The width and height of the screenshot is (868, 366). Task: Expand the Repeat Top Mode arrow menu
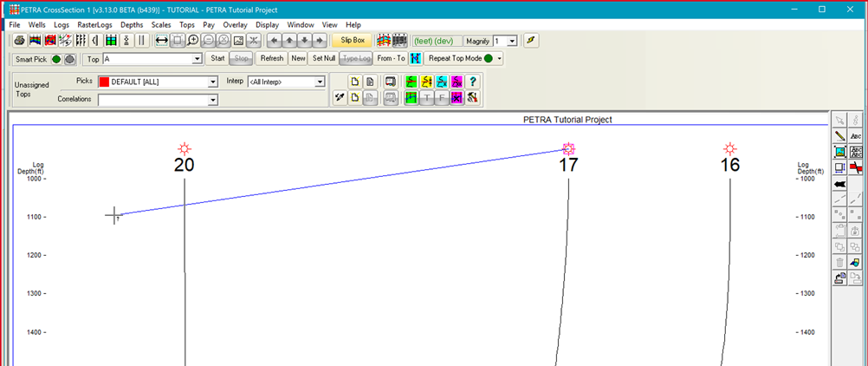(499, 58)
